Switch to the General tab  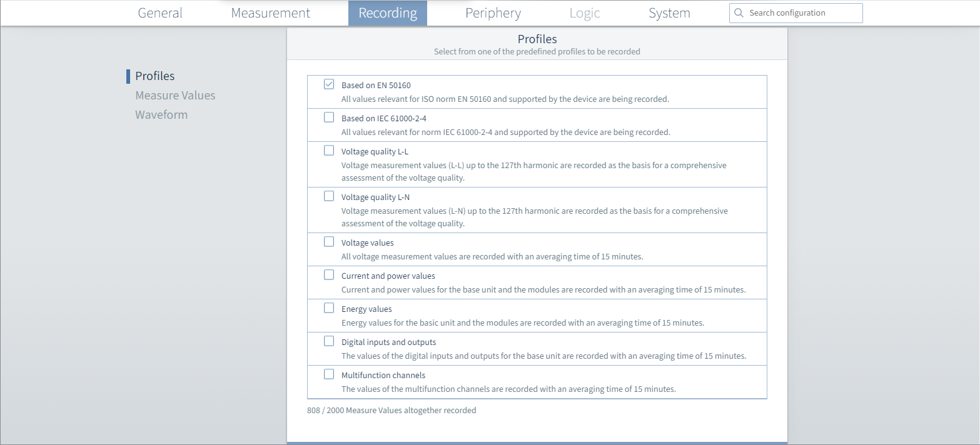pos(159,12)
